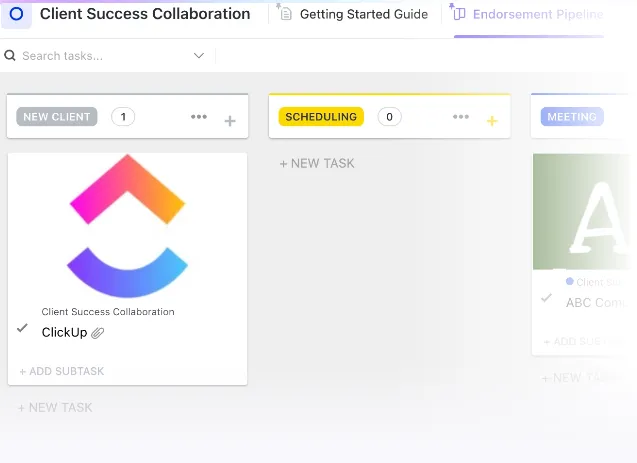Open the SCHEDULING column ellipsis menu
The width and height of the screenshot is (637, 463).
tap(461, 117)
